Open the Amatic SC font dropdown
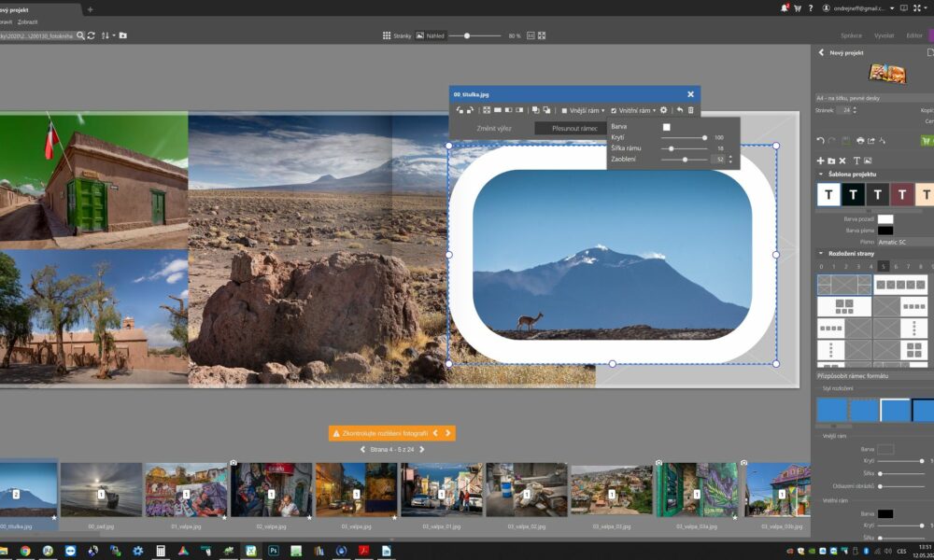Image resolution: width=934 pixels, height=560 pixels. (905, 243)
